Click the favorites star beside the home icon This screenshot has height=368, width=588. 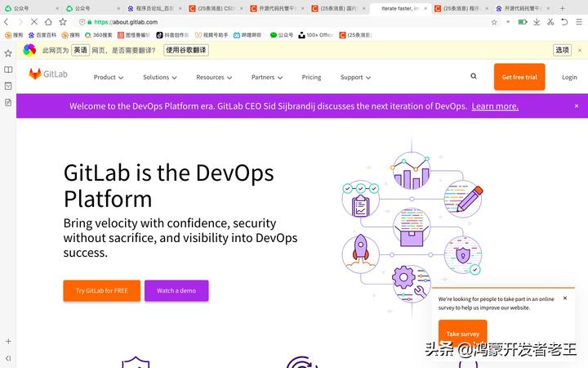click(x=63, y=22)
